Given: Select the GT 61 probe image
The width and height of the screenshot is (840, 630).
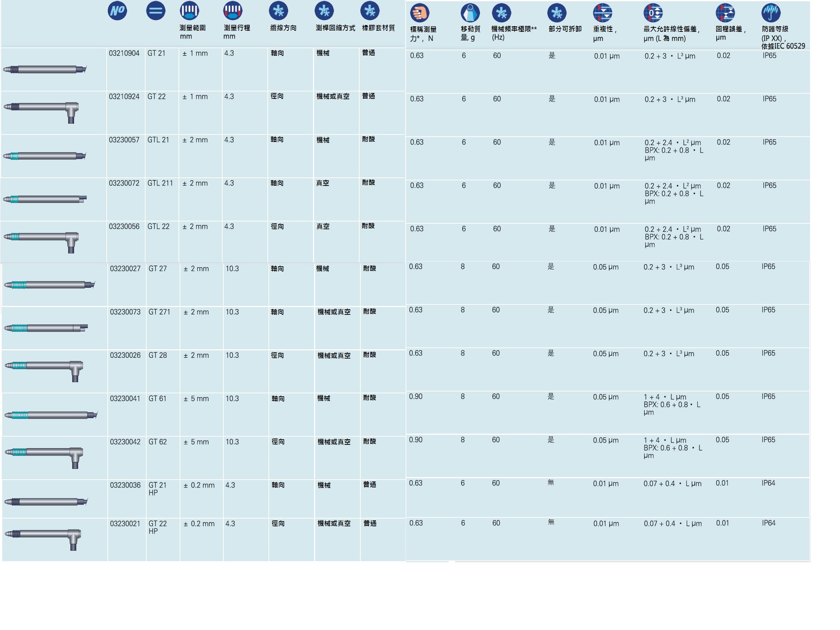Looking at the screenshot, I should pos(51,415).
